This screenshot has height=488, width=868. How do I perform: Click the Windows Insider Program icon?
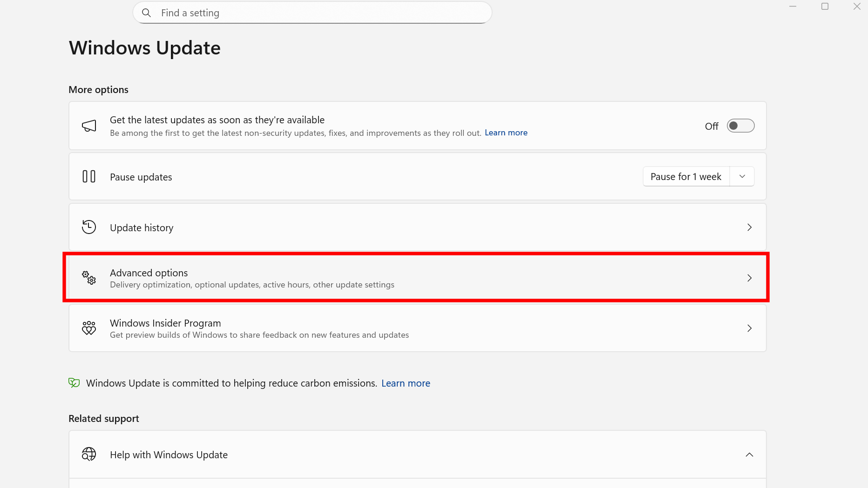(88, 328)
